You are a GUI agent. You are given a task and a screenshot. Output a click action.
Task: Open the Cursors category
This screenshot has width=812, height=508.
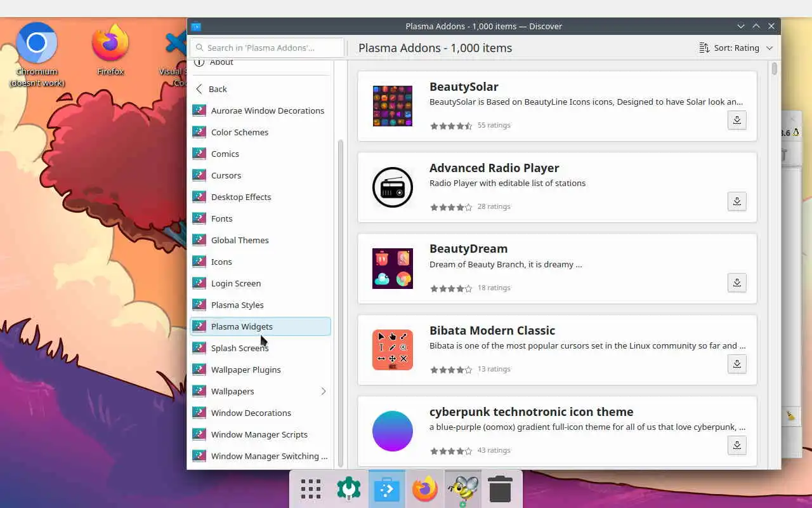260,175
